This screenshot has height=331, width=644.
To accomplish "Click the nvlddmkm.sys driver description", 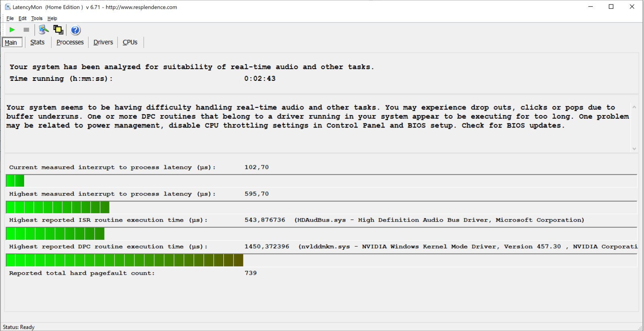I will [468, 247].
